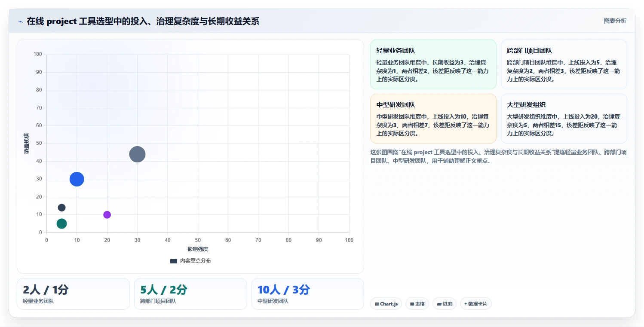Click the 覆盖规模 y-axis title
The height and width of the screenshot is (327, 644).
27,144
